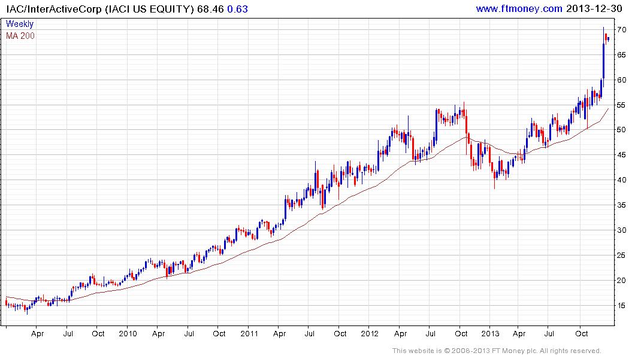This screenshot has height=359, width=644.
Task: Click the 2010 year label on time axis
Action: point(128,333)
